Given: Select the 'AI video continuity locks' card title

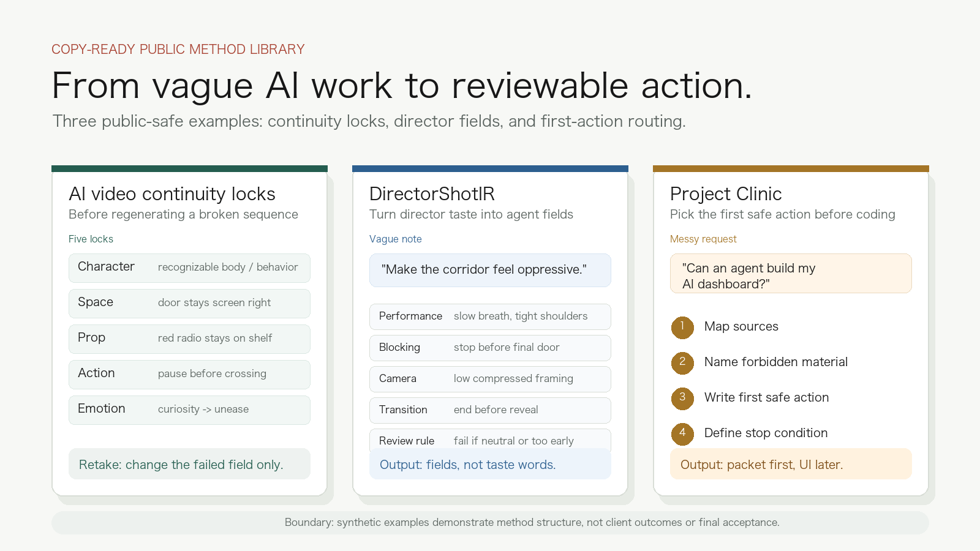Looking at the screenshot, I should [172, 194].
